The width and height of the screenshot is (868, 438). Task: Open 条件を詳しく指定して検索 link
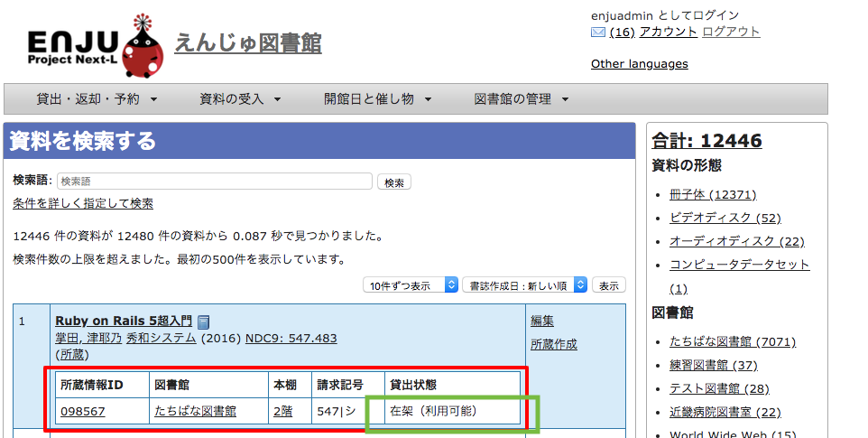(x=83, y=203)
